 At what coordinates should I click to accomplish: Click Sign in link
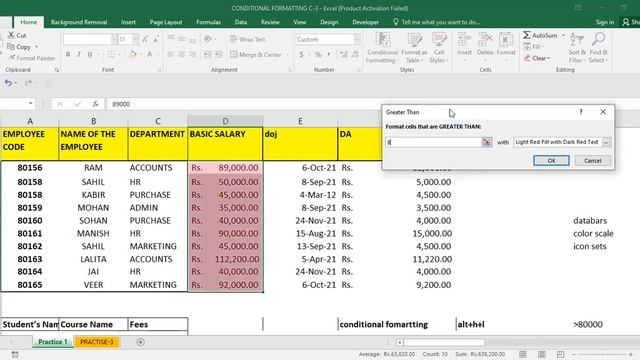tap(604, 22)
